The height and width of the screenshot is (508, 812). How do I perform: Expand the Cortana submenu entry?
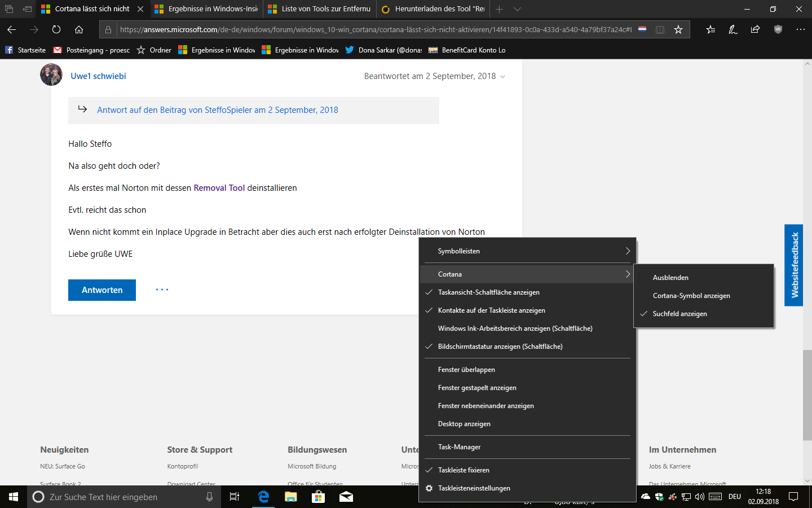527,274
